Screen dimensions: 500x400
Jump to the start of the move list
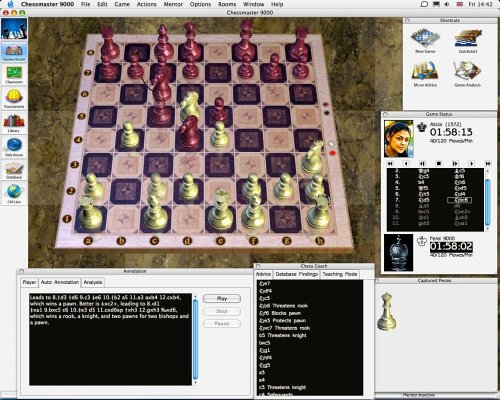(x=390, y=164)
